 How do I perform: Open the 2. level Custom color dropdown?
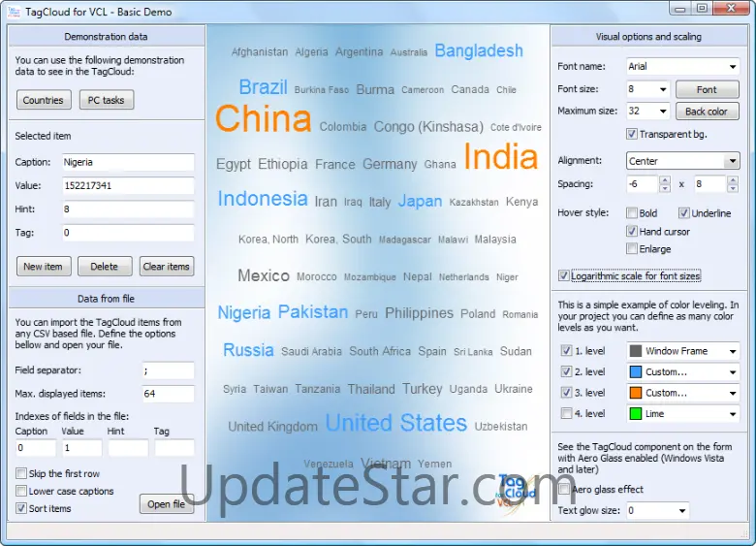click(733, 371)
